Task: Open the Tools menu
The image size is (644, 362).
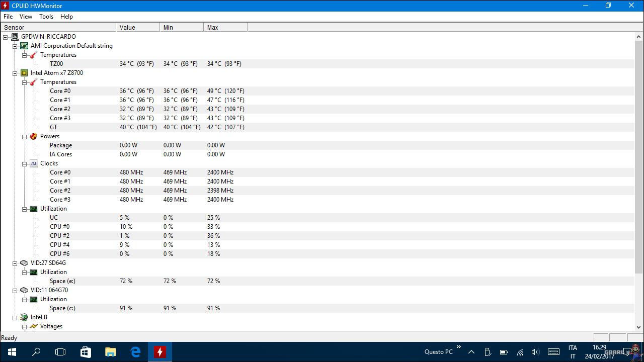Action: [x=46, y=17]
